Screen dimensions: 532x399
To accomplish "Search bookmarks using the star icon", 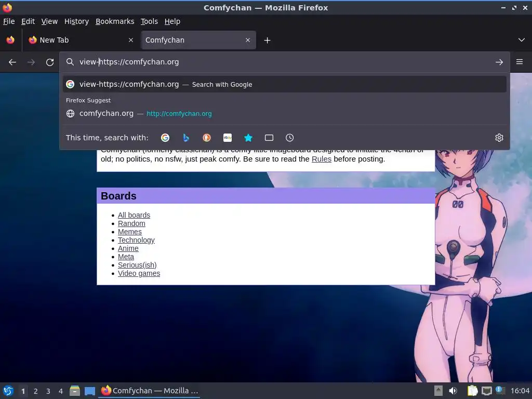I will point(248,138).
